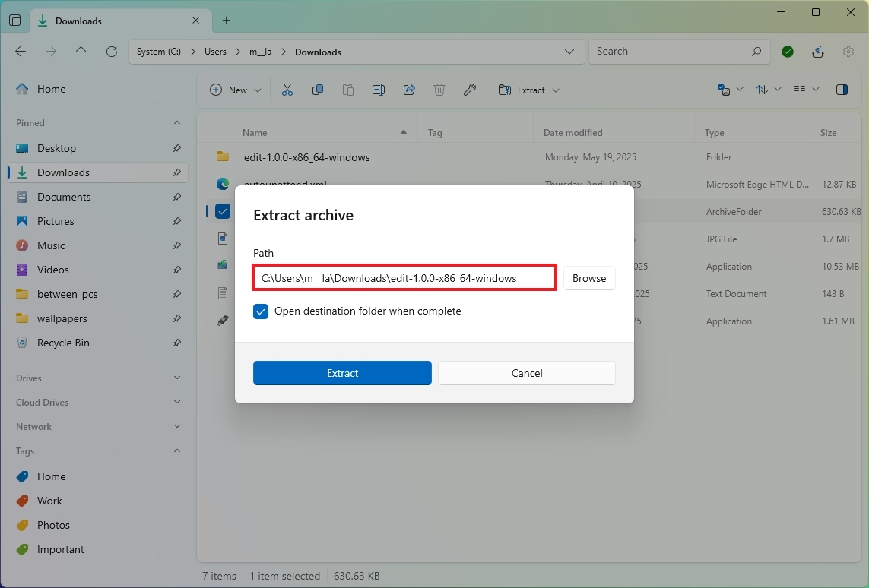The height and width of the screenshot is (588, 869).
Task: Toggle the details pane icon on the toolbar
Action: click(842, 90)
